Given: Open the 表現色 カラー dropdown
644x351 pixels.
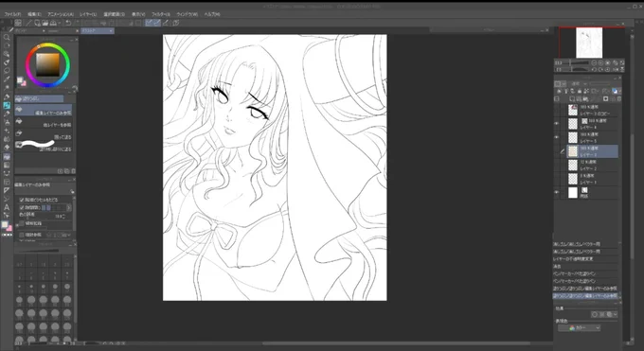Looking at the screenshot, I should pyautogui.click(x=579, y=328).
